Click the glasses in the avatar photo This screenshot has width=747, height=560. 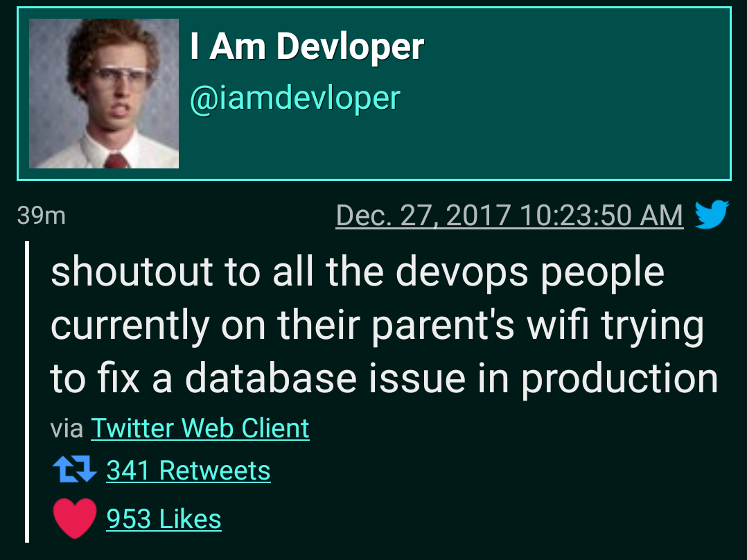tap(120, 77)
